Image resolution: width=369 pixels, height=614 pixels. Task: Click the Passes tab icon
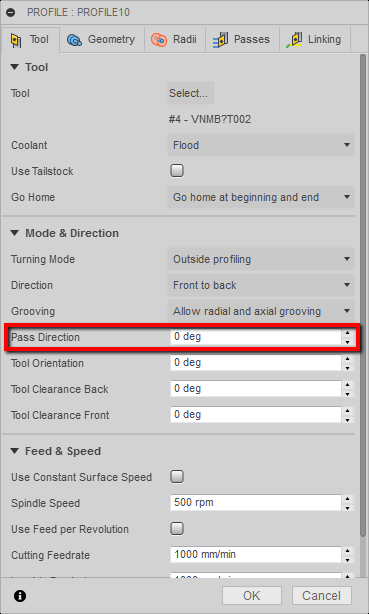coord(221,40)
